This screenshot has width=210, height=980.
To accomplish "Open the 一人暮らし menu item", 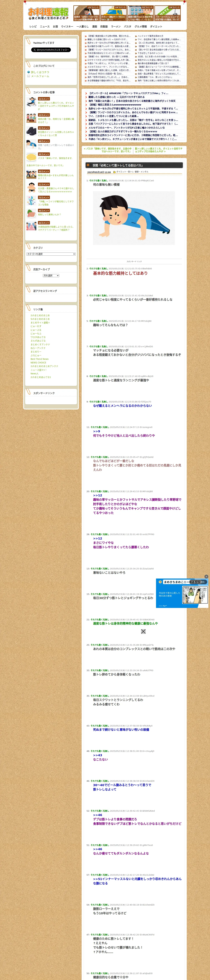I will tap(83, 27).
